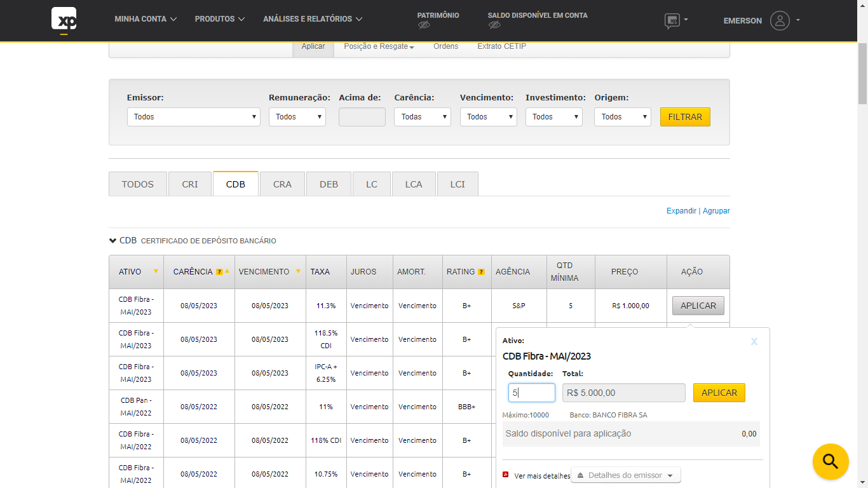Image resolution: width=868 pixels, height=488 pixels.
Task: Click the 11% rate cell
Action: (326, 407)
